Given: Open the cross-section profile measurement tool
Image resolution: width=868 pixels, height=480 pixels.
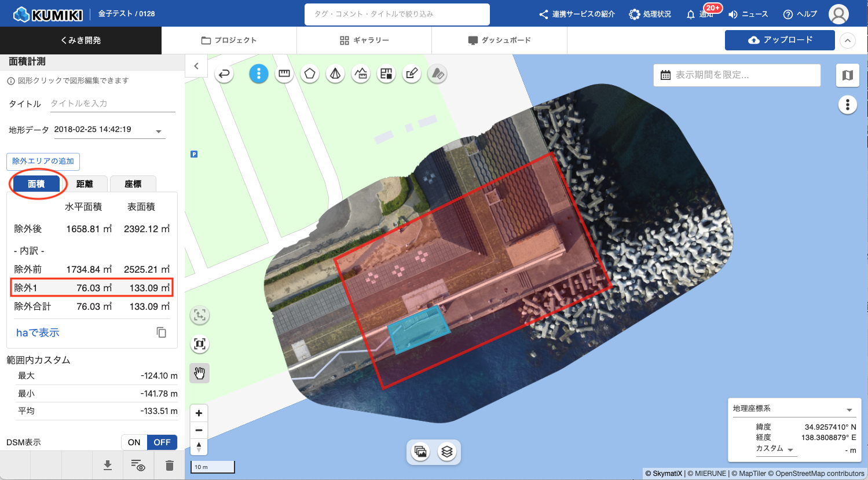Looking at the screenshot, I should (x=361, y=74).
